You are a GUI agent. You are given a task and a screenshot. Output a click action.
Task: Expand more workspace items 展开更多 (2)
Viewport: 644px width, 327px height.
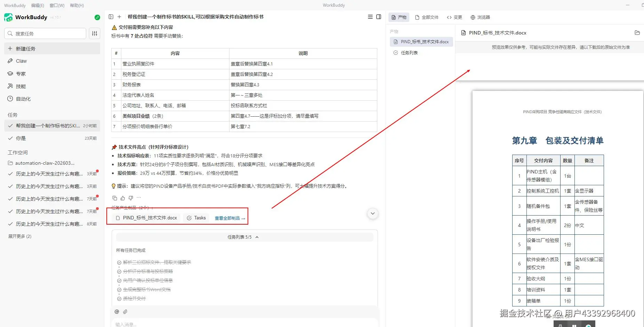tap(20, 236)
